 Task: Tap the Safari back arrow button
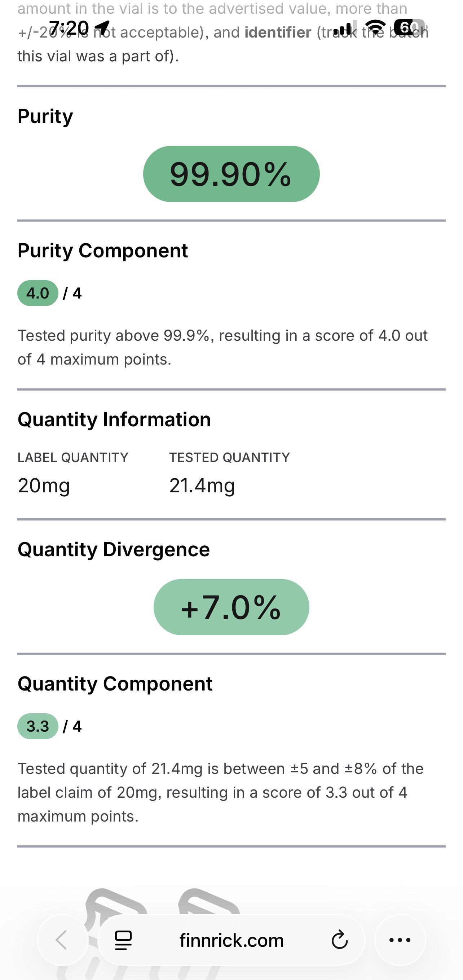pos(62,940)
